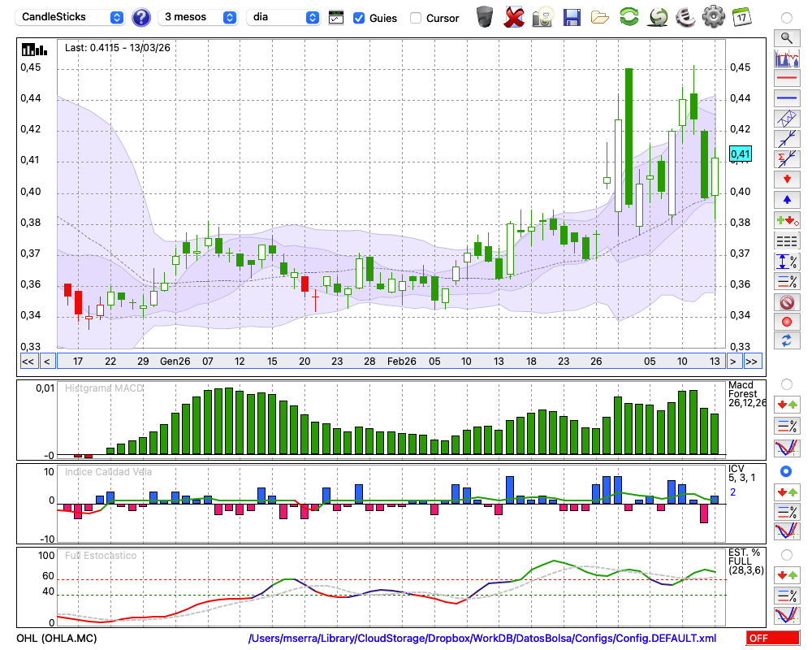Viewport: 812px width, 650px height.
Task: Click the blue help question mark icon
Action: click(141, 17)
